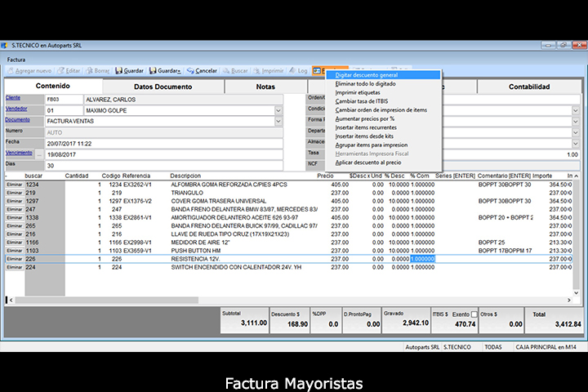Click the Editar toolbar icon

pos(60,71)
